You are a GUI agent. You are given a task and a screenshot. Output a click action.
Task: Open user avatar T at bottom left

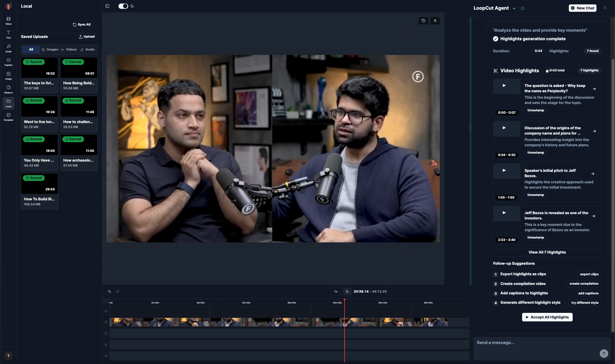point(9,356)
